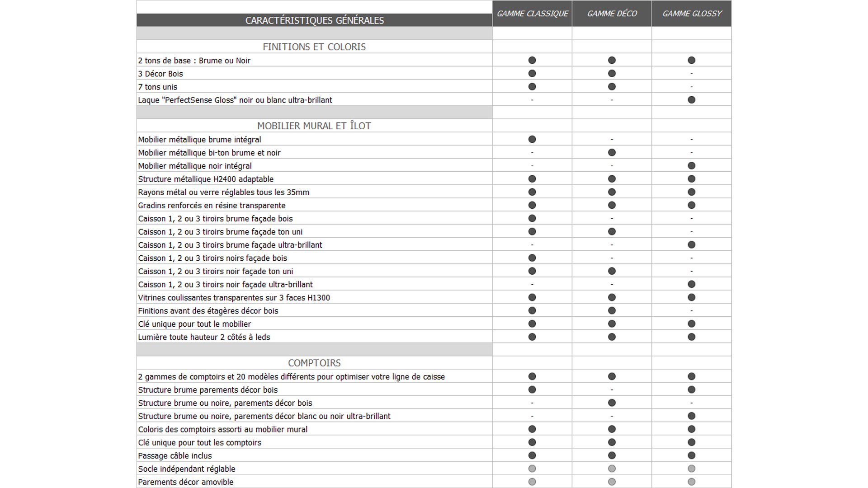The width and height of the screenshot is (868, 488).
Task: Click Glossy dot for 'Lumière toute hauteur' row
Action: pos(692,337)
